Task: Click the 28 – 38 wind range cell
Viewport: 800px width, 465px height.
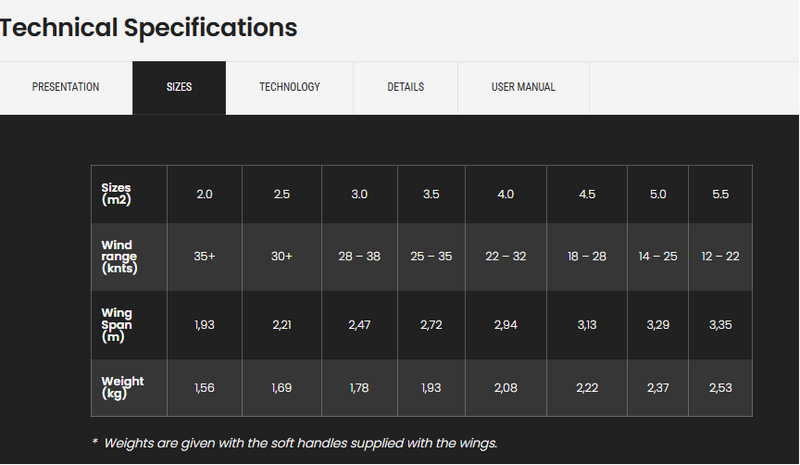Action: click(359, 256)
